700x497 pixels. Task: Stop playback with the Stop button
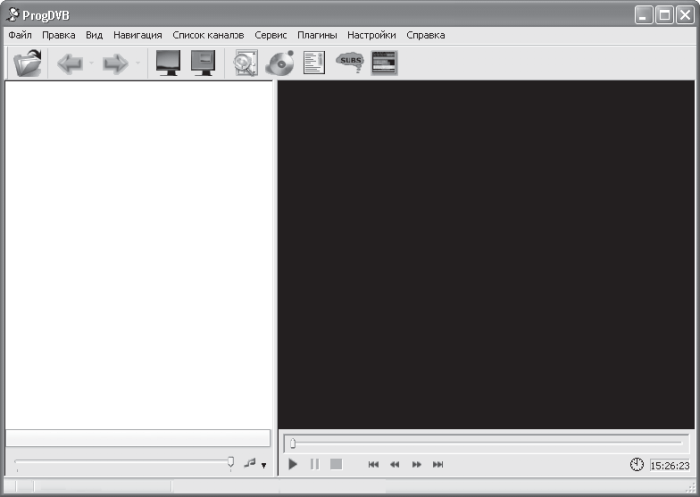pyautogui.click(x=336, y=464)
